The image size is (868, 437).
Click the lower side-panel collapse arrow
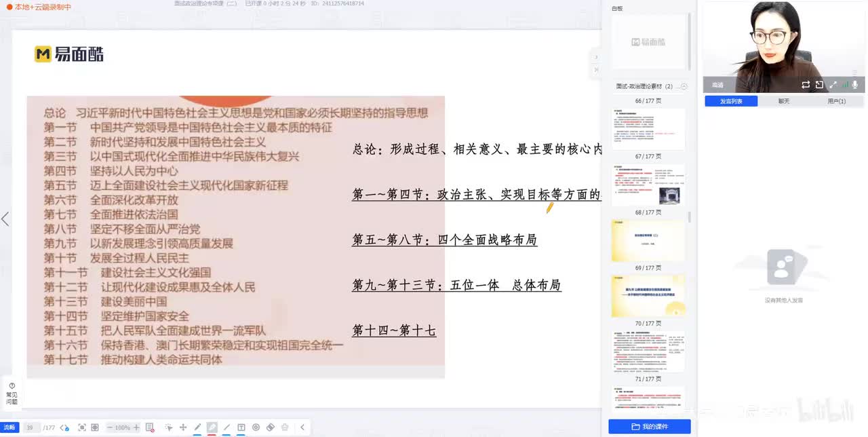point(595,69)
